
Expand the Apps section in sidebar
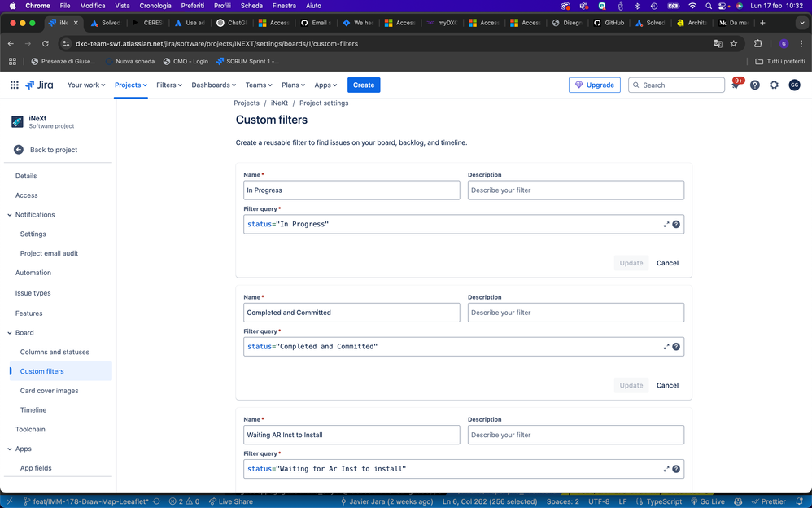(x=10, y=449)
